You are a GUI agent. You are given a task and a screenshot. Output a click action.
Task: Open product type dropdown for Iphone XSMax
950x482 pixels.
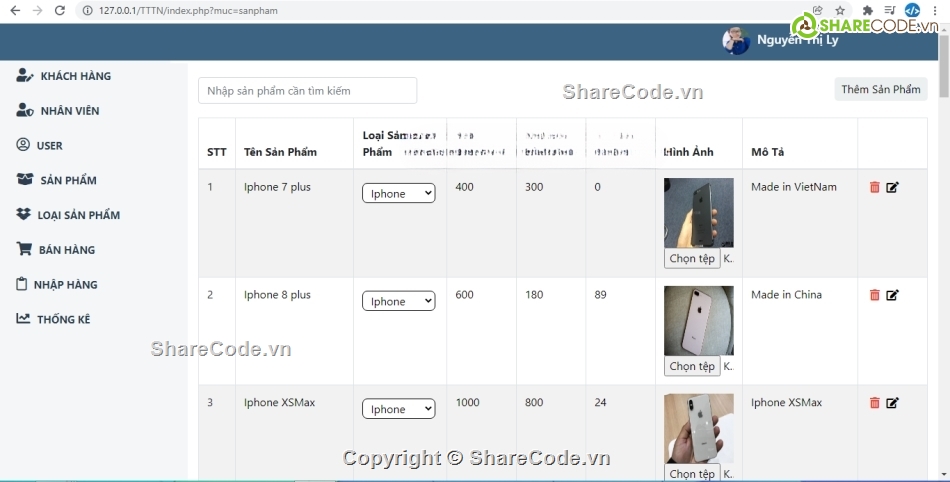399,409
